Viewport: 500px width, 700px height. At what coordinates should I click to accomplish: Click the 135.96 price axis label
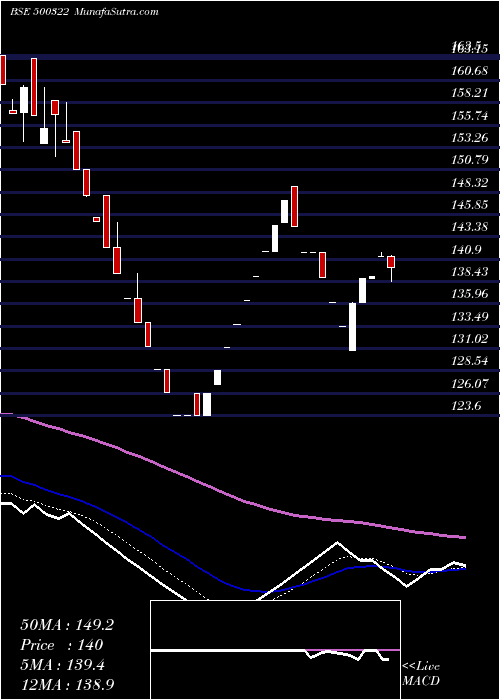click(x=470, y=294)
